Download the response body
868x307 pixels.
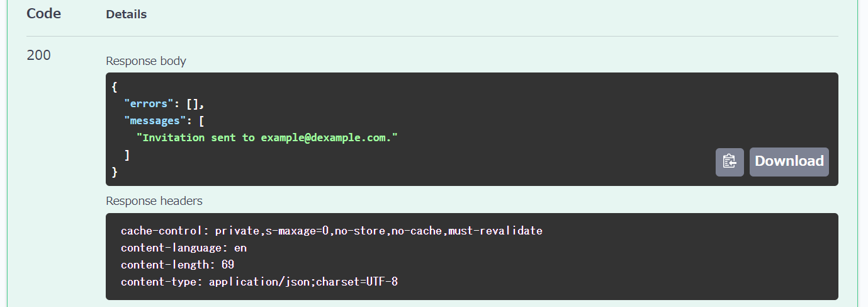(789, 162)
